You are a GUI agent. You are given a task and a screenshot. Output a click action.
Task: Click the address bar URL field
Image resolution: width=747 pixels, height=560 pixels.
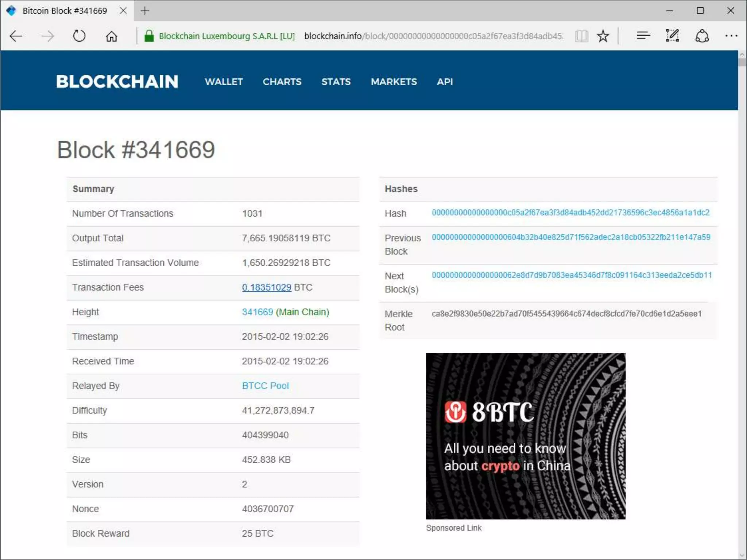click(433, 36)
